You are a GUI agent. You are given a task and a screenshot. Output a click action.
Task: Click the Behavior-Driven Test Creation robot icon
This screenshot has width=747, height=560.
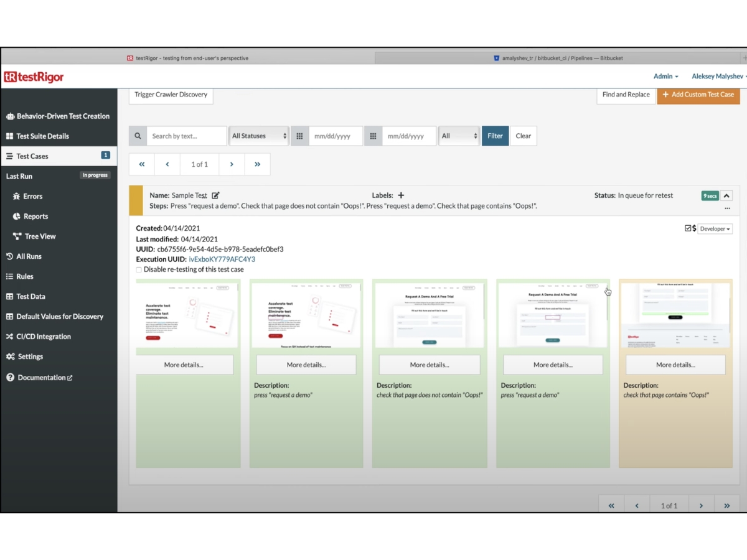pyautogui.click(x=10, y=116)
